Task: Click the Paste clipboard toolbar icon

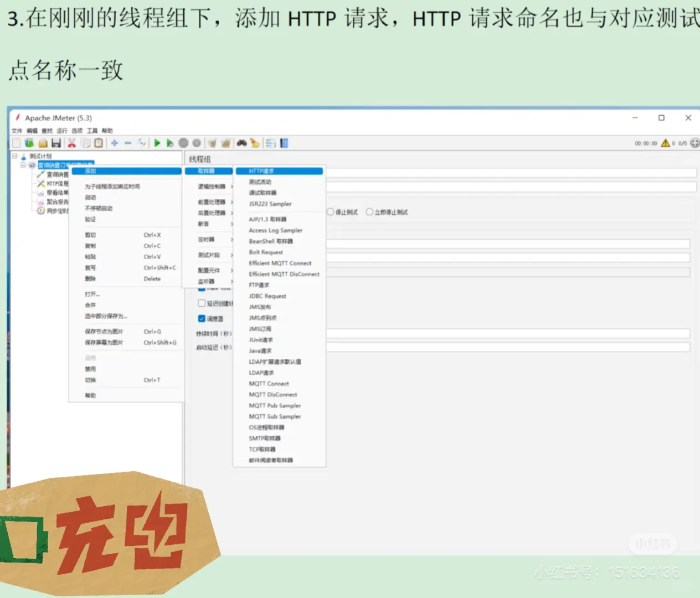Action: click(99, 143)
